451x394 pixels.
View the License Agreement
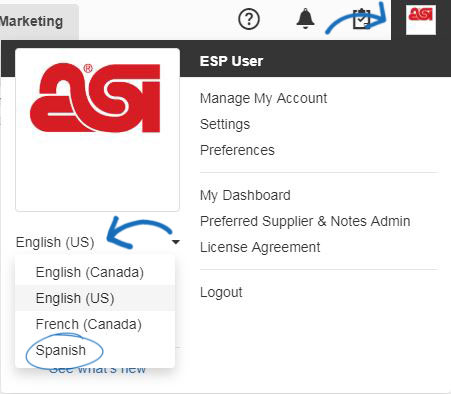pyautogui.click(x=260, y=247)
